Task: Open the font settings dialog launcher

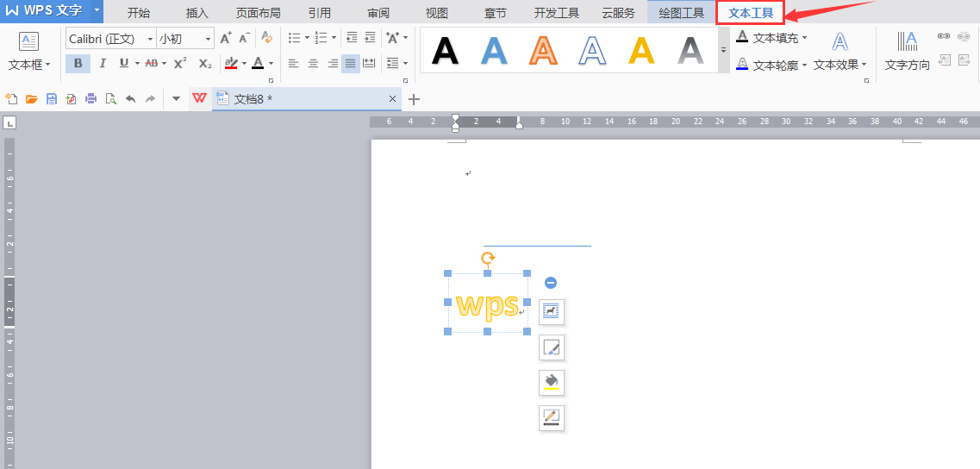Action: pyautogui.click(x=272, y=81)
